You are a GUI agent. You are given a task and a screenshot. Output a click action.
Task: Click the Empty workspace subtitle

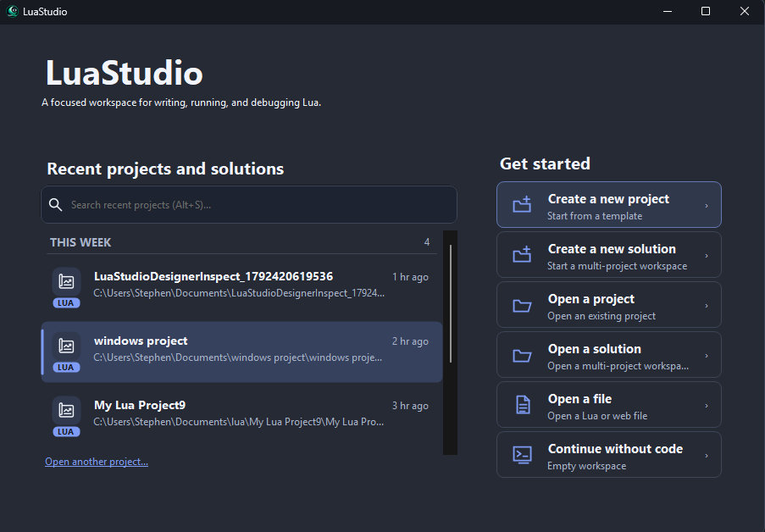click(587, 466)
